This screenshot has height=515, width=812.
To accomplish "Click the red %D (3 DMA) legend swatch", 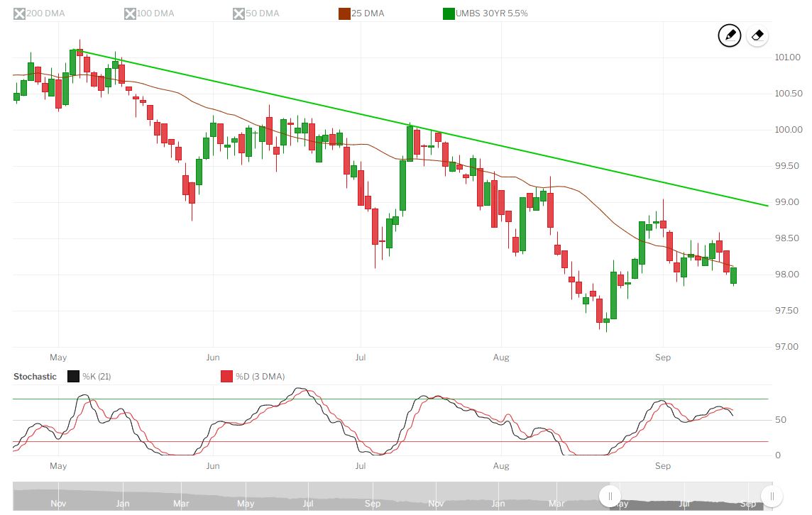I will point(227,376).
